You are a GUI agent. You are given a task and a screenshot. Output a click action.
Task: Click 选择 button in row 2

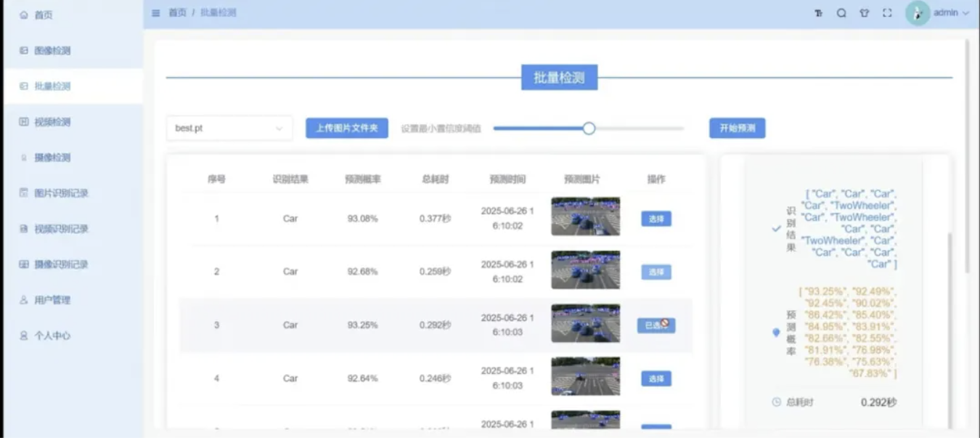pyautogui.click(x=656, y=272)
